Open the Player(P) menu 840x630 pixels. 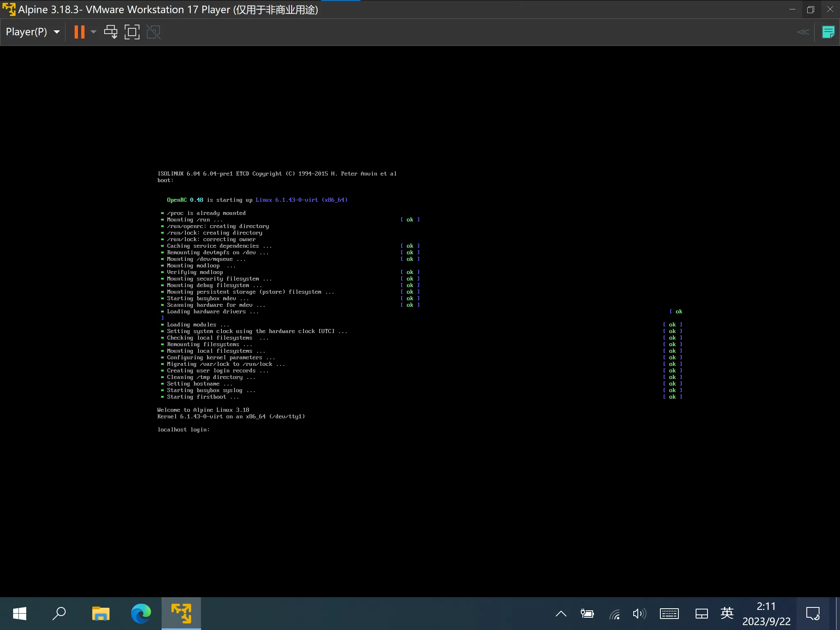pyautogui.click(x=26, y=32)
